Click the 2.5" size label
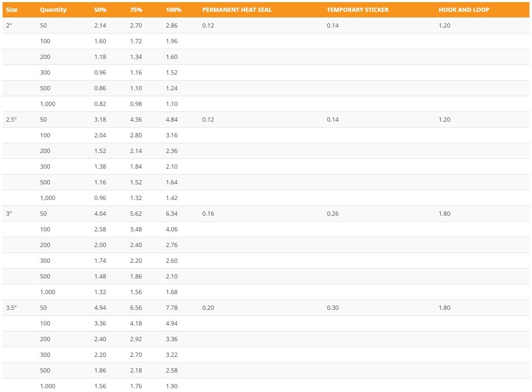This screenshot has width=532, height=392. [x=11, y=120]
